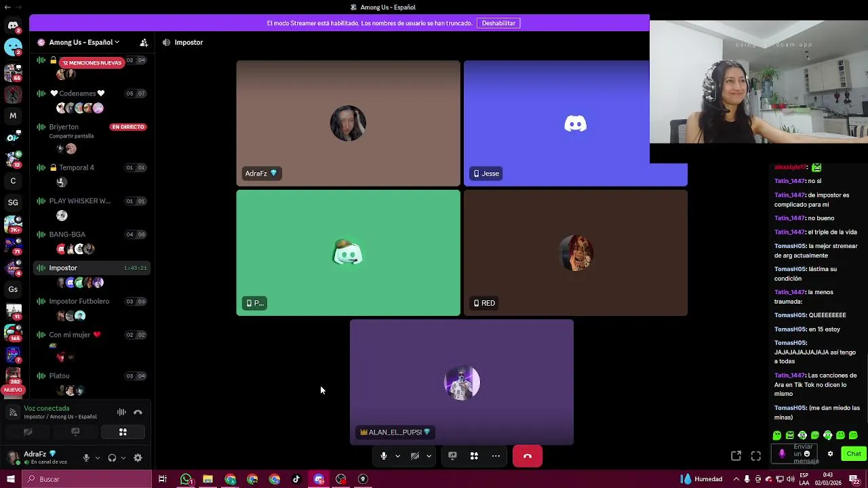Show hidden system tray icons
The image size is (868, 488).
(736, 479)
